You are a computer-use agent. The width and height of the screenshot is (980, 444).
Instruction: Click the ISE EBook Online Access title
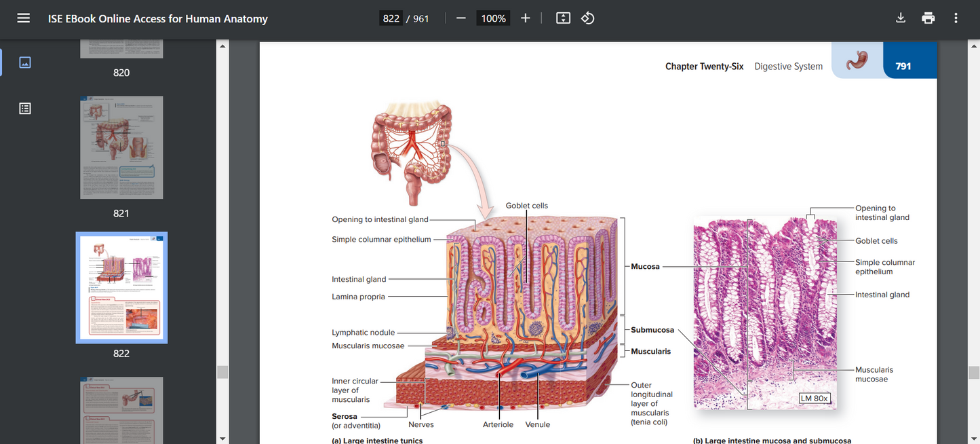(x=157, y=18)
